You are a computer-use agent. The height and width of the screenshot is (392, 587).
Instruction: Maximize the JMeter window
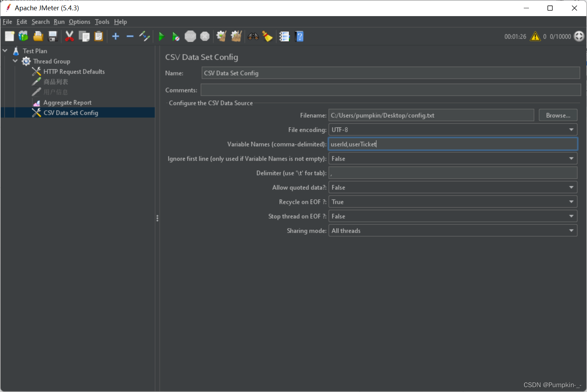(550, 8)
